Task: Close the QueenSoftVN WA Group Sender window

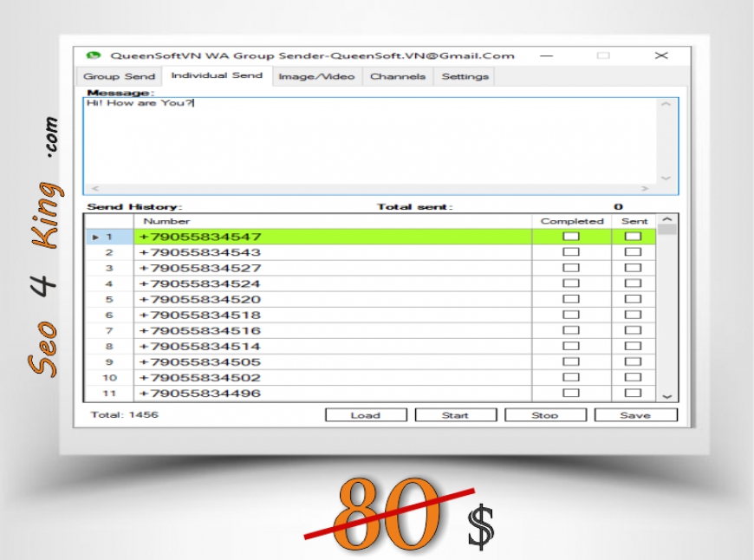Action: point(661,55)
